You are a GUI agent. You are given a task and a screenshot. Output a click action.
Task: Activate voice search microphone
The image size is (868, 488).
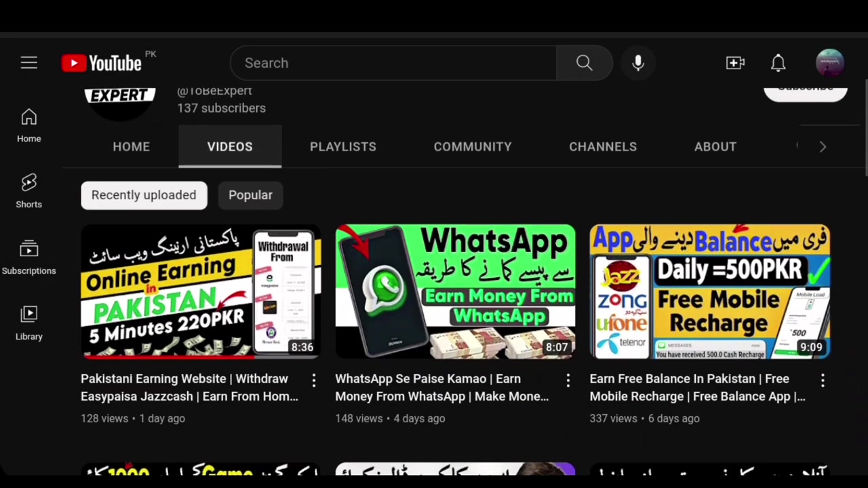coord(638,63)
